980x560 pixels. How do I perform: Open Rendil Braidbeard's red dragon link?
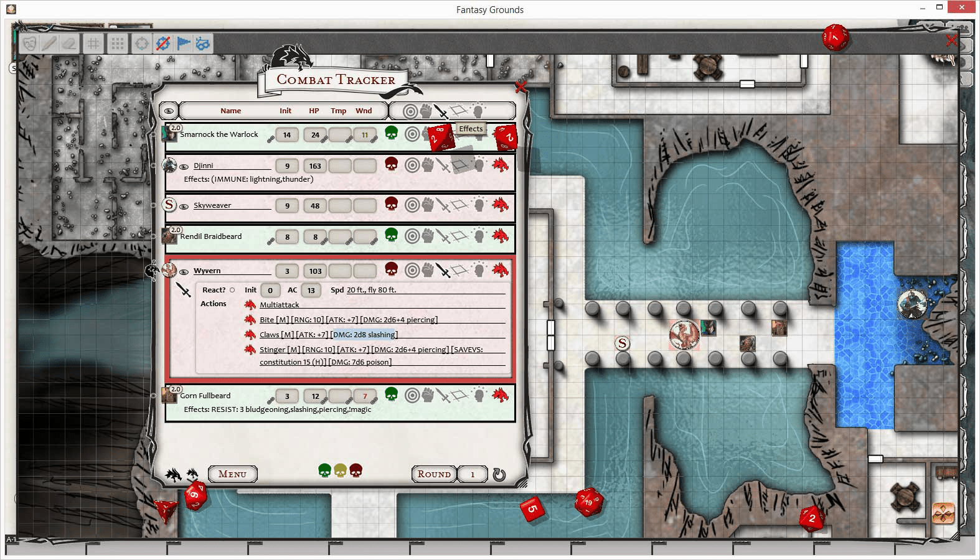pyautogui.click(x=500, y=235)
